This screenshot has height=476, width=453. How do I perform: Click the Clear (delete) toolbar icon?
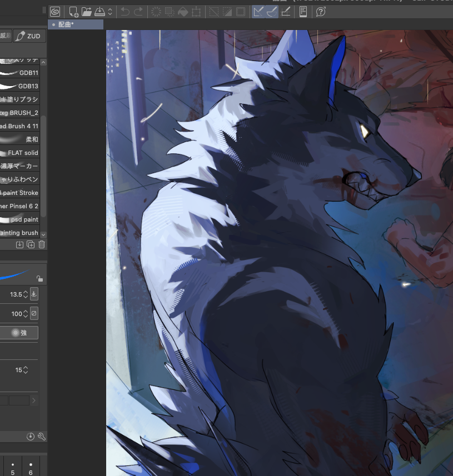pos(156,12)
